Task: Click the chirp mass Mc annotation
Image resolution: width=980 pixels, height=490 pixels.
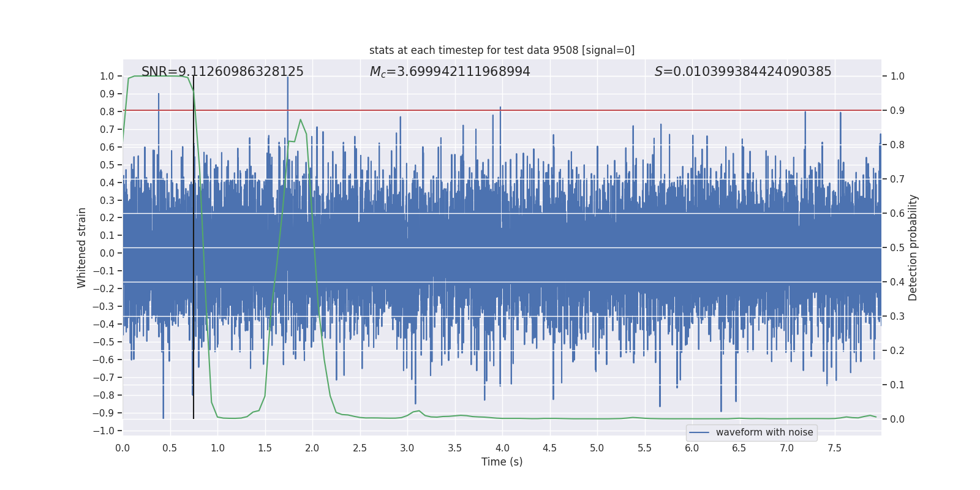Action: tap(450, 72)
